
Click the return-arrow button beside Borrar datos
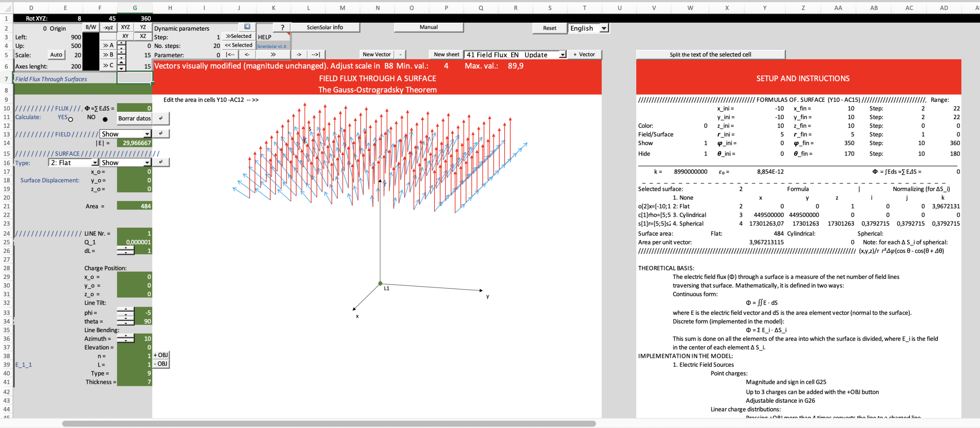coord(161,118)
